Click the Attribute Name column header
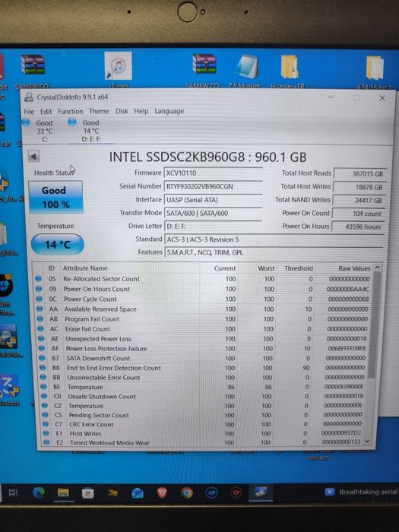Screen dimensions: 399x532 pos(85,268)
